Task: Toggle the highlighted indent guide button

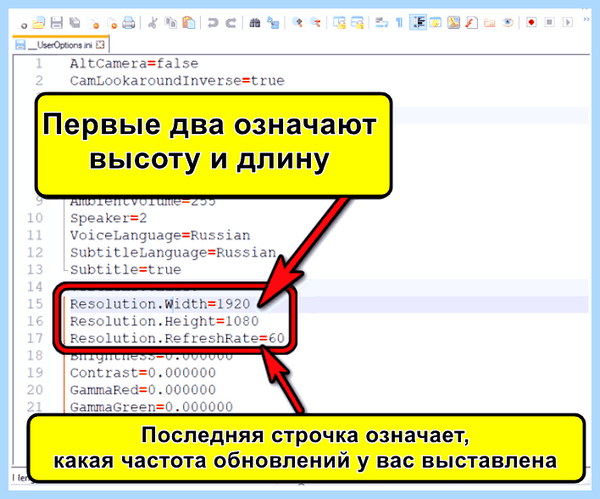Action: [418, 22]
